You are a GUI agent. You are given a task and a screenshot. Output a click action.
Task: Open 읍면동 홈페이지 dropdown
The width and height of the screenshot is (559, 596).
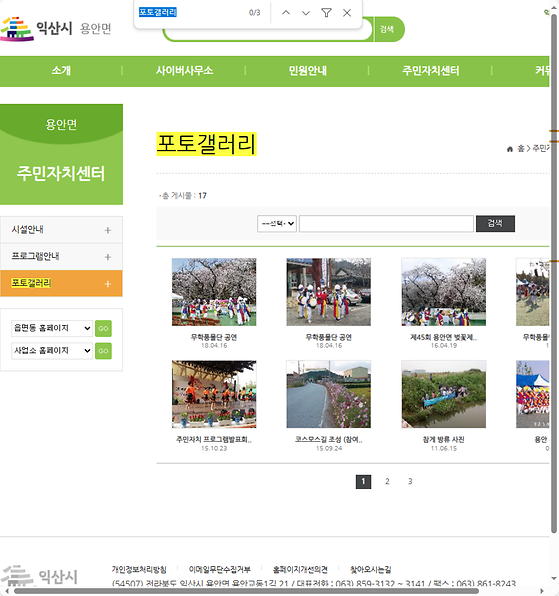[x=52, y=328]
